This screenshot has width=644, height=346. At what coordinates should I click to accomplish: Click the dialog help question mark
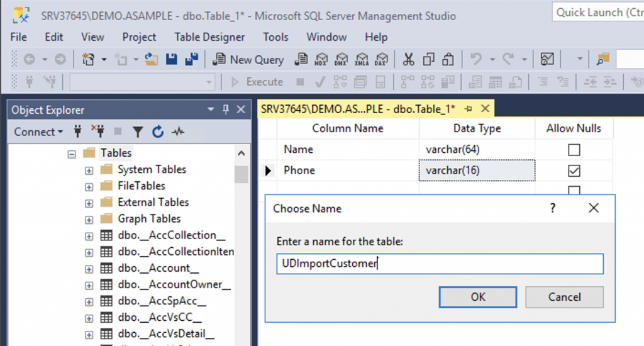pos(553,208)
